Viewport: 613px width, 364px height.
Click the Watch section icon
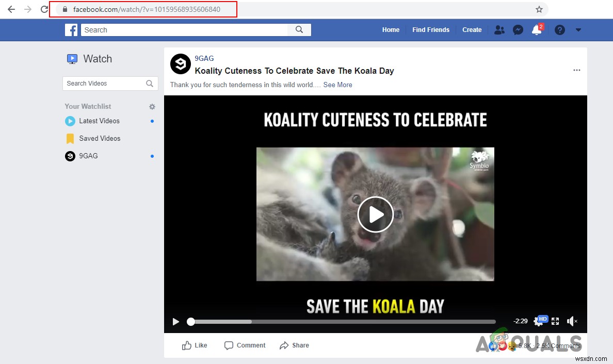point(72,59)
